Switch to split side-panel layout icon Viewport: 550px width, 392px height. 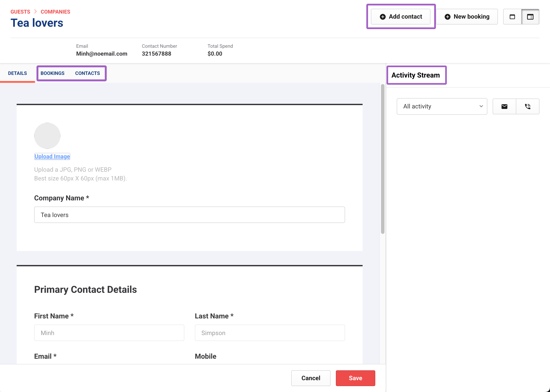click(x=530, y=17)
